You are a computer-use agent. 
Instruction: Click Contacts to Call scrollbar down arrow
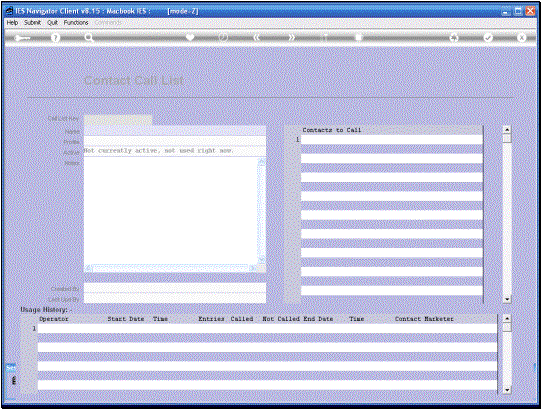(x=507, y=299)
